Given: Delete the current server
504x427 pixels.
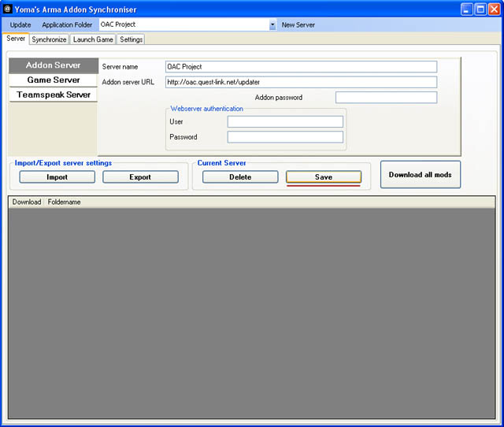Looking at the screenshot, I should tap(240, 177).
